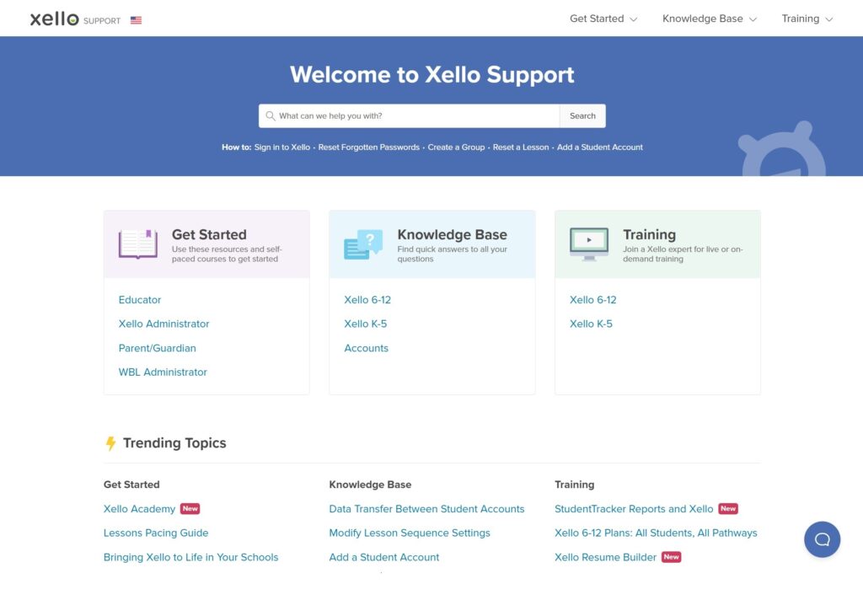Open the Knowledge Base card heading

pos(452,234)
